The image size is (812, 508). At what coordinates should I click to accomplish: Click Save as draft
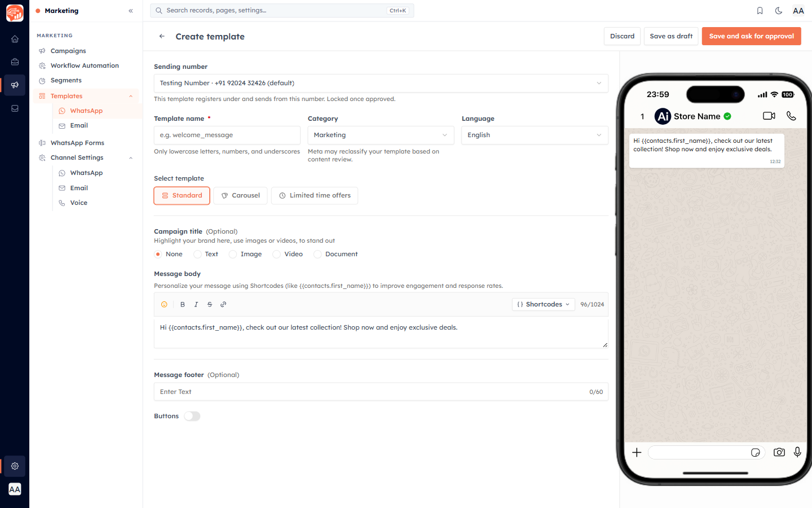pyautogui.click(x=671, y=36)
